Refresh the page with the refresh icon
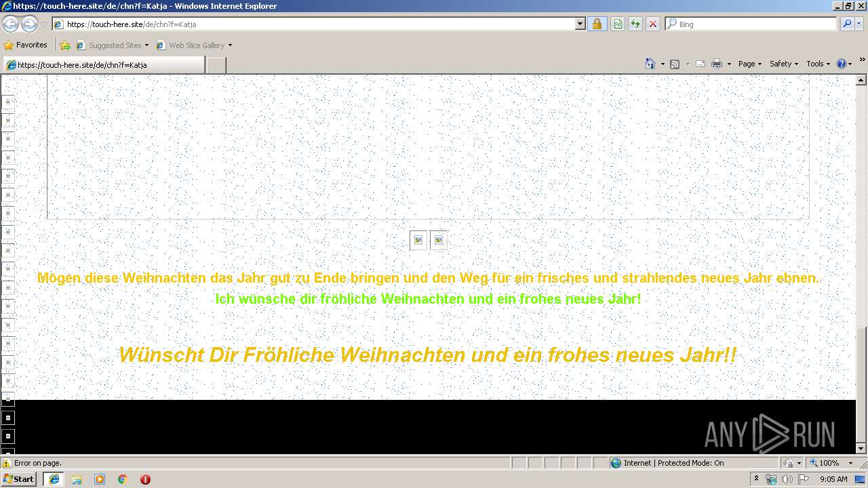The width and height of the screenshot is (868, 488). [635, 24]
